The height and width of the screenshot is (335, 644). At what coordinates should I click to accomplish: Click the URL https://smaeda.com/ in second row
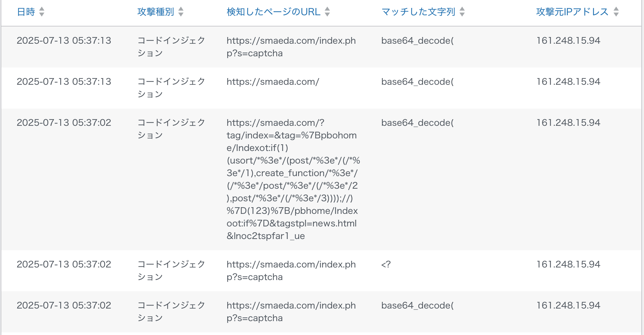pos(273,82)
